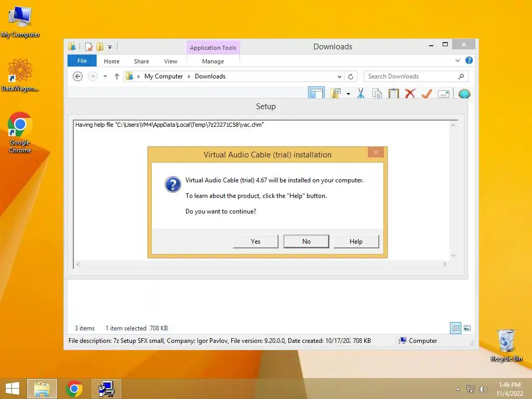Image resolution: width=532 pixels, height=399 pixels.
Task: Click the Rename toolbar icon
Action: click(x=444, y=94)
